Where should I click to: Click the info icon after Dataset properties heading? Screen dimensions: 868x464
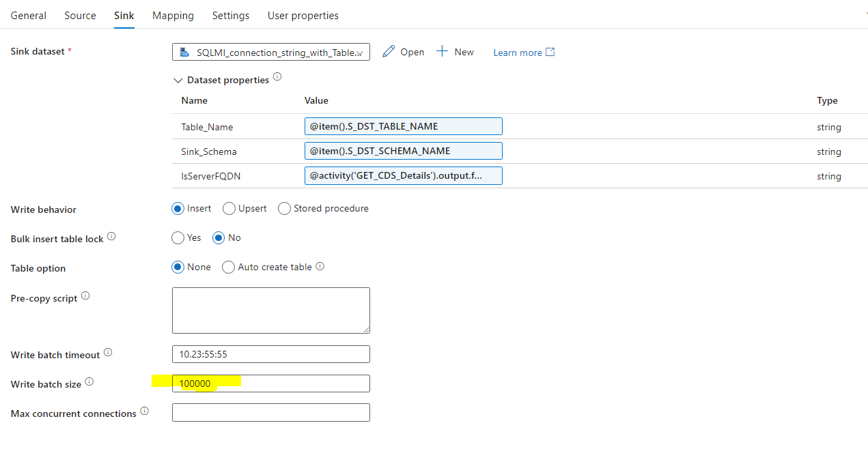tap(277, 77)
